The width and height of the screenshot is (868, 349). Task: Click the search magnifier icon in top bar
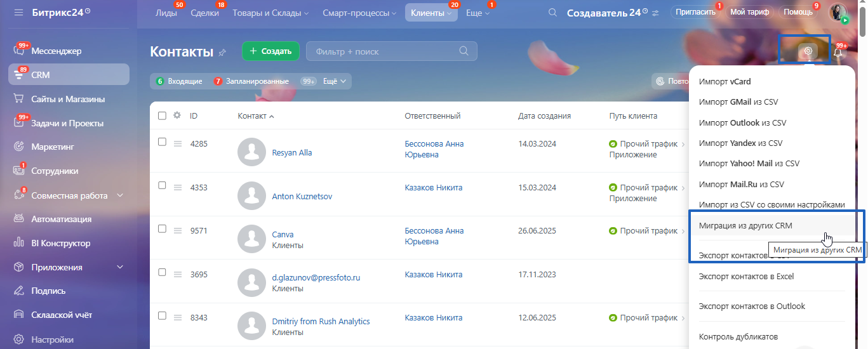[x=552, y=13]
